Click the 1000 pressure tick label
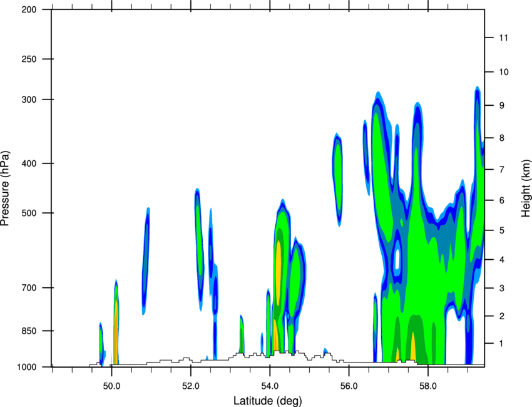Viewport: 532px width, 407px height. pyautogui.click(x=27, y=368)
